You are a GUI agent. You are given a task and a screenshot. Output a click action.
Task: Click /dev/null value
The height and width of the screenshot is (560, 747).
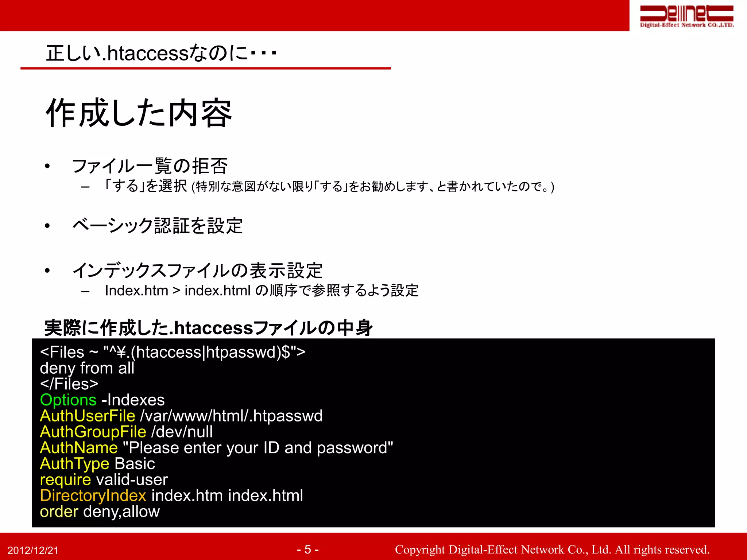click(x=182, y=432)
